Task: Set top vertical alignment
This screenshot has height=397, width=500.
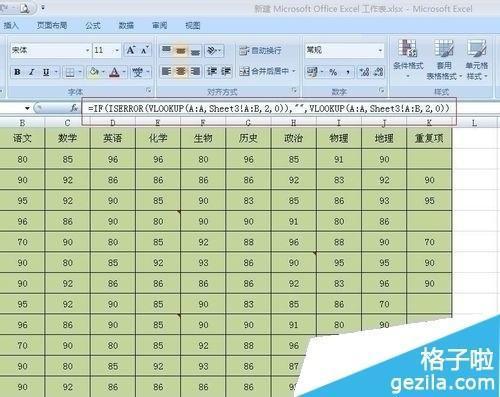Action: click(x=166, y=50)
